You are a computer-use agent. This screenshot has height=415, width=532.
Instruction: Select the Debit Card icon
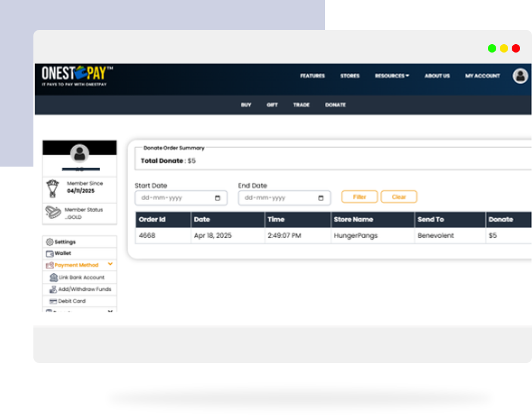54,302
